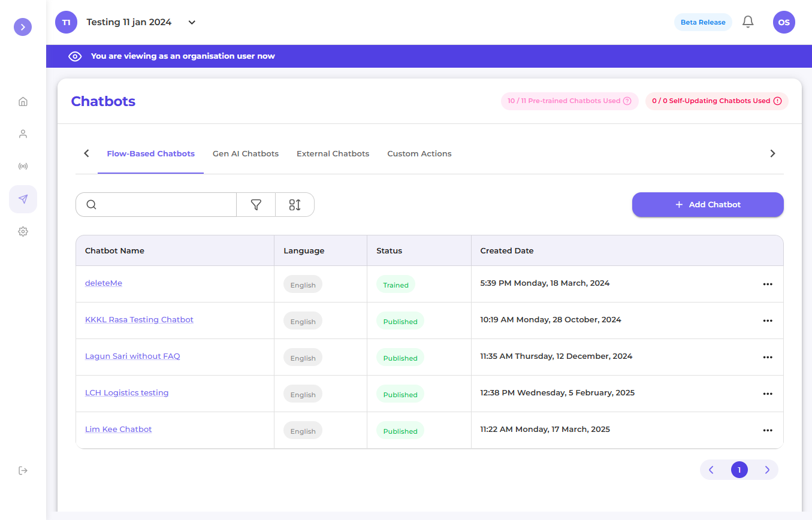Switch to External Chatbots tab
The width and height of the screenshot is (812, 520).
(x=333, y=154)
